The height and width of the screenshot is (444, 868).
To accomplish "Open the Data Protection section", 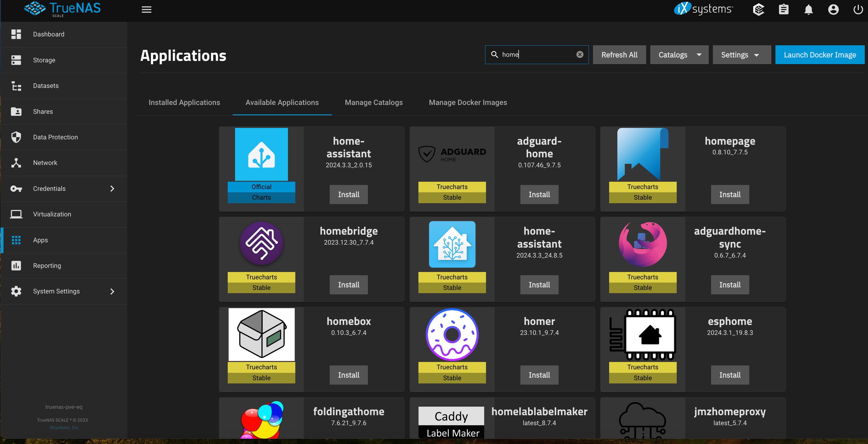I will point(55,137).
